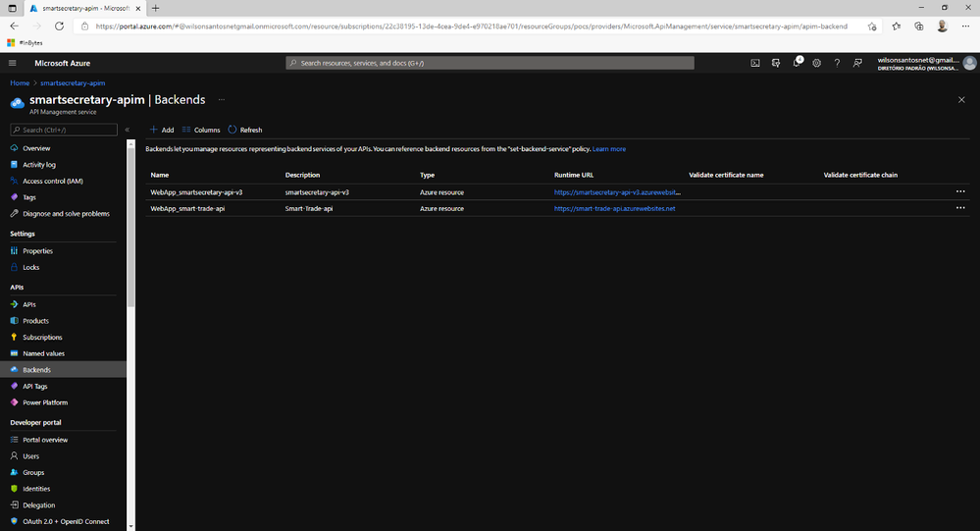Viewport: 980px width, 531px height.
Task: Reload the page in the browser
Action: (x=60, y=27)
